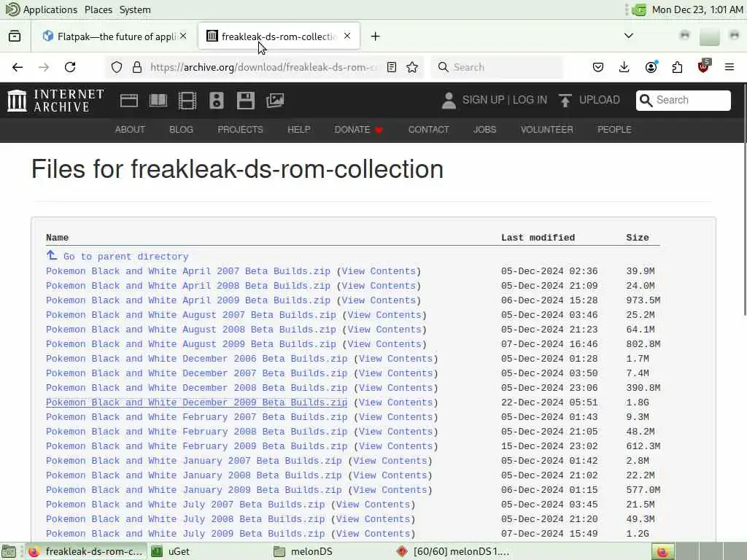Open the JOBS link
This screenshot has width=747, height=560.
point(484,130)
